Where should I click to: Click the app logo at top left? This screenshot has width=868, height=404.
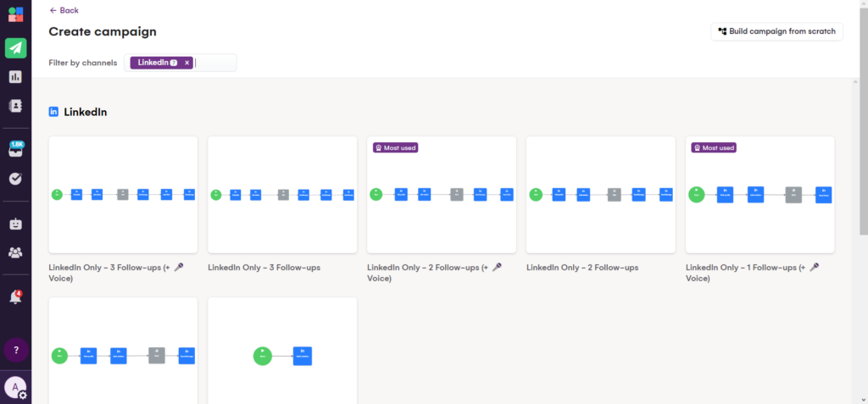point(15,16)
